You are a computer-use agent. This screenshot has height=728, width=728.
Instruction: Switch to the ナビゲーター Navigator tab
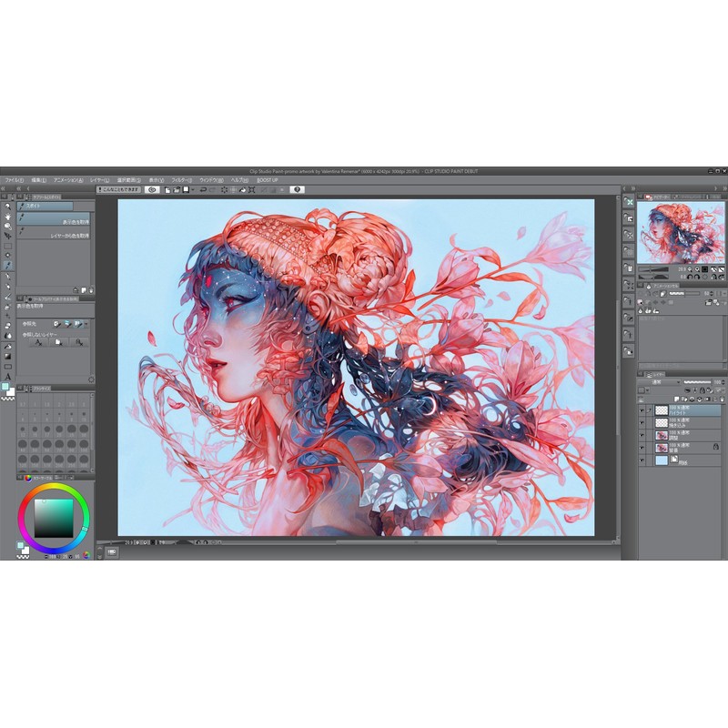655,197
